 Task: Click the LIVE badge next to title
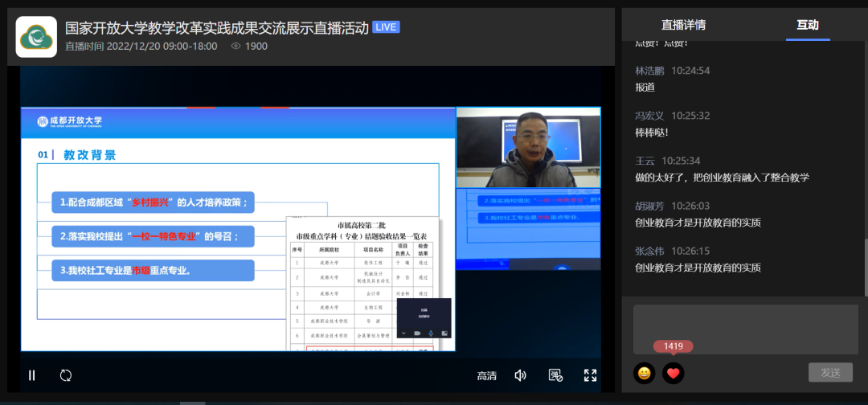[x=387, y=27]
